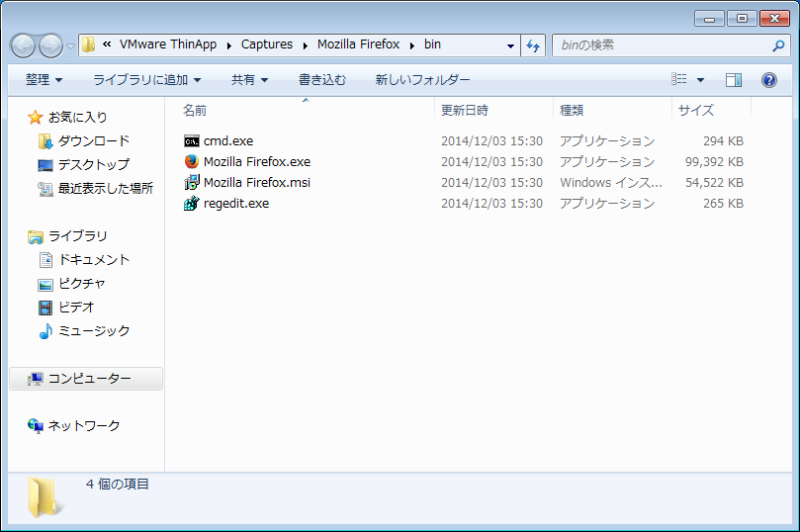Click the folder icon in the address bar

[x=89, y=44]
